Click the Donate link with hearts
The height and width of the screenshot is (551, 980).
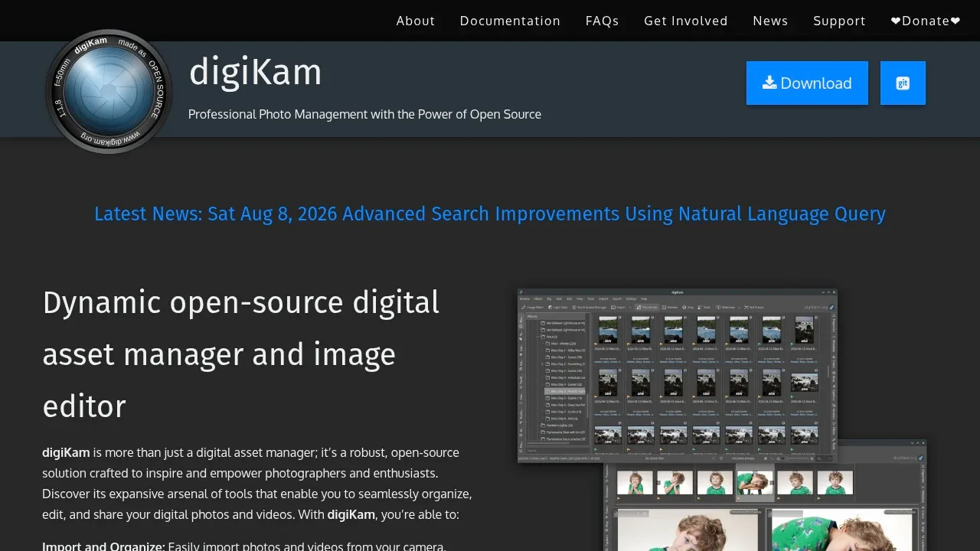(926, 21)
